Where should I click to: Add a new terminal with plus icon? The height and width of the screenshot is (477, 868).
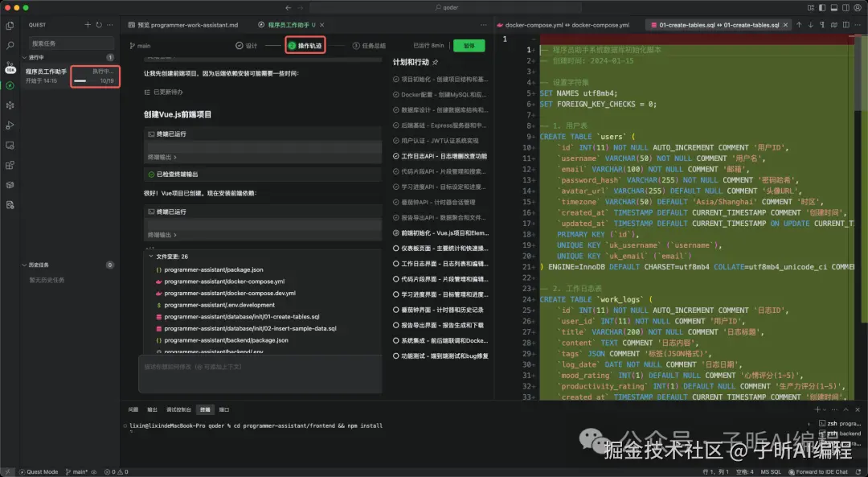pyautogui.click(x=817, y=409)
